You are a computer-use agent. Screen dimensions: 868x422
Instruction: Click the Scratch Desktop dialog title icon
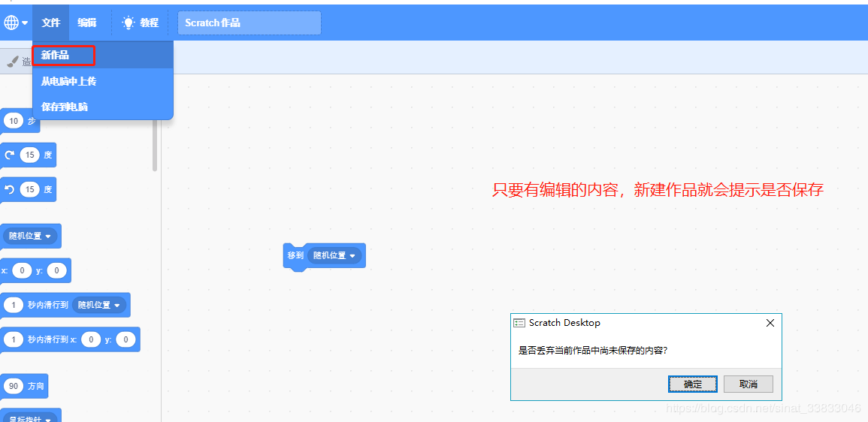[x=519, y=323]
